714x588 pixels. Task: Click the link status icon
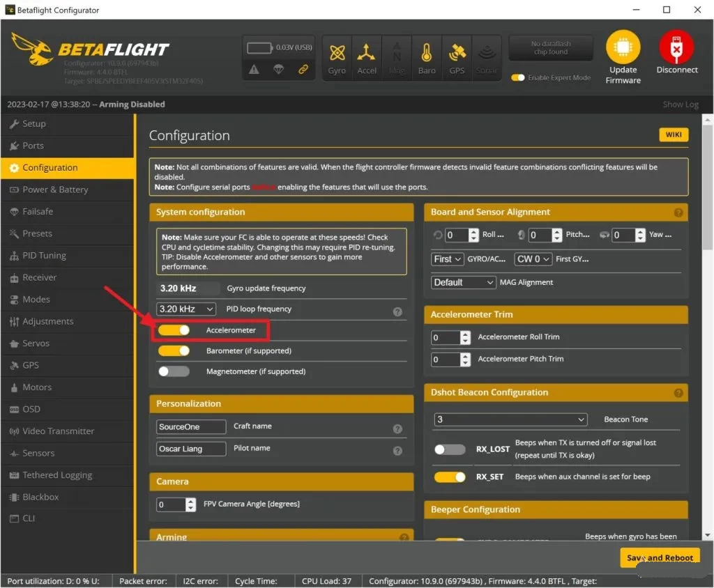(x=303, y=69)
